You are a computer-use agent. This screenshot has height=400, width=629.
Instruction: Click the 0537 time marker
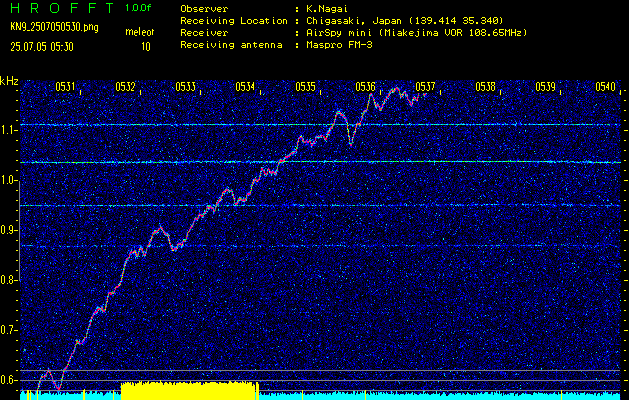(x=425, y=87)
